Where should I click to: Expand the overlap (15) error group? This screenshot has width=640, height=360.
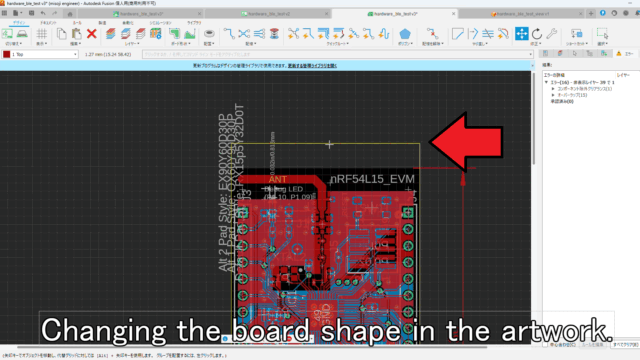[553, 95]
